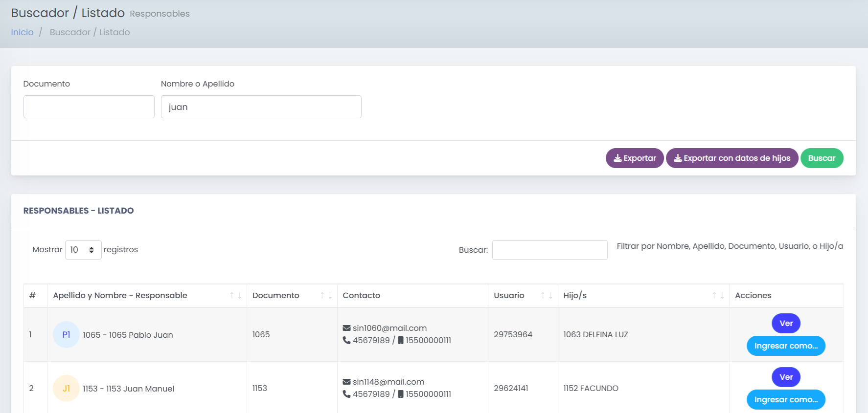Image resolution: width=868 pixels, height=413 pixels.
Task: Click the PI avatar for Pablo Juan
Action: pos(66,335)
